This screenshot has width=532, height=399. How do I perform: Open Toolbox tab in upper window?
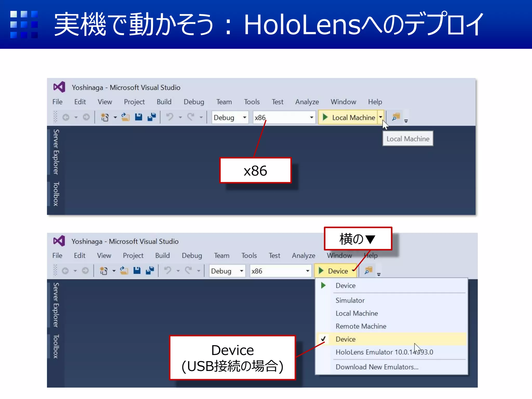coord(56,194)
